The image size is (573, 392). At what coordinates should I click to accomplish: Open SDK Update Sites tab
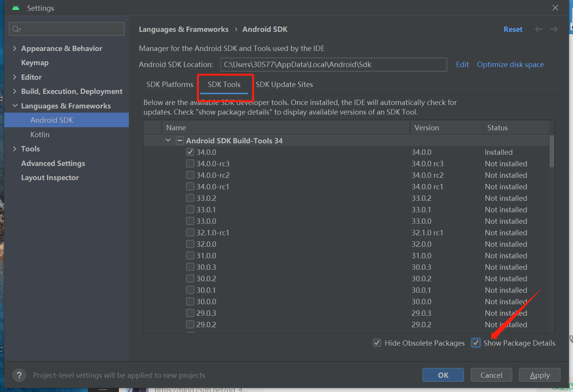(x=284, y=84)
